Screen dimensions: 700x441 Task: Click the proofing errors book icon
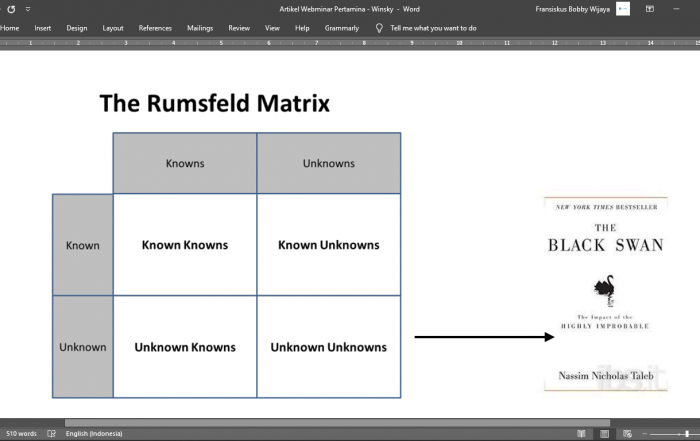pyautogui.click(x=51, y=434)
